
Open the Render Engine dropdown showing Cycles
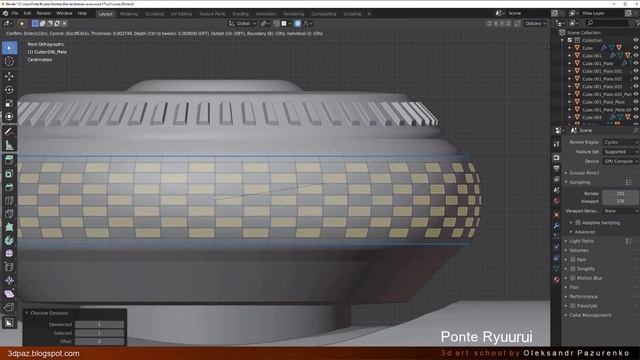click(x=620, y=142)
